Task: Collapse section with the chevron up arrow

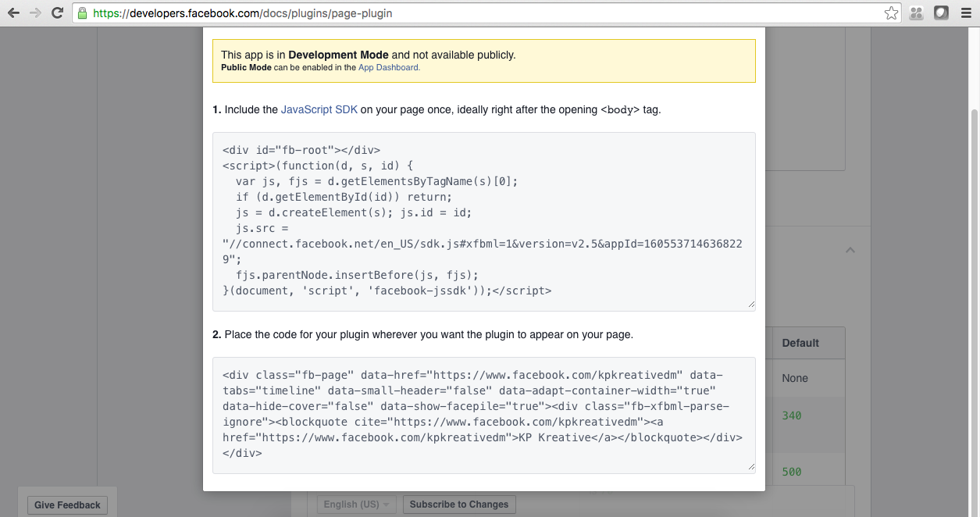Action: click(850, 250)
